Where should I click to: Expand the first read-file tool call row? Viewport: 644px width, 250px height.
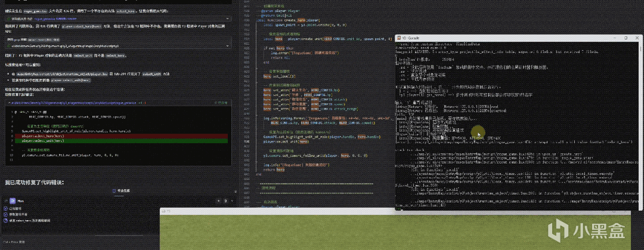click(x=229, y=20)
